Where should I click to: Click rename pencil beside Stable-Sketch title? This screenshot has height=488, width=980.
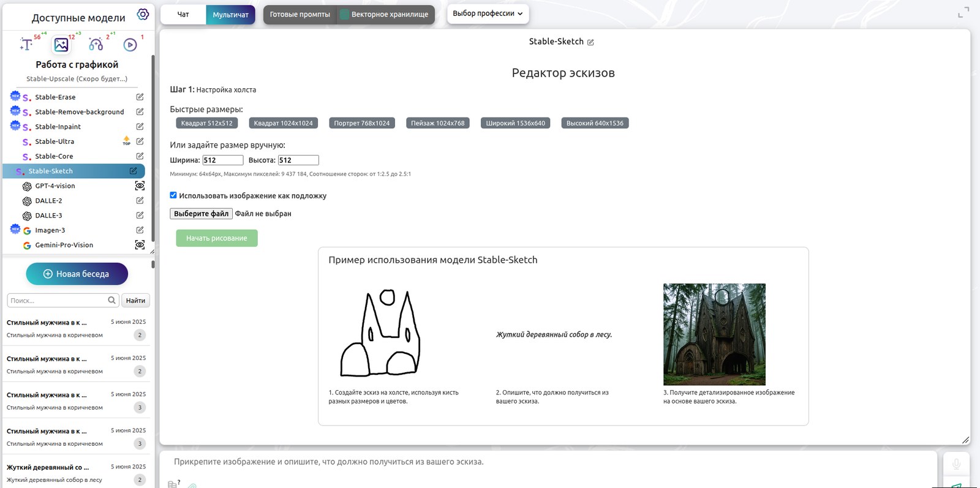pyautogui.click(x=590, y=42)
